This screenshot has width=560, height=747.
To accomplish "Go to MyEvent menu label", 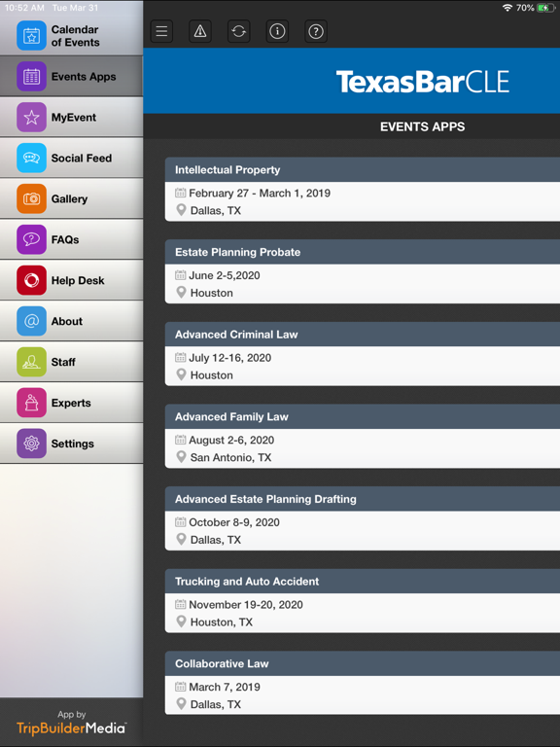I will pos(74,117).
